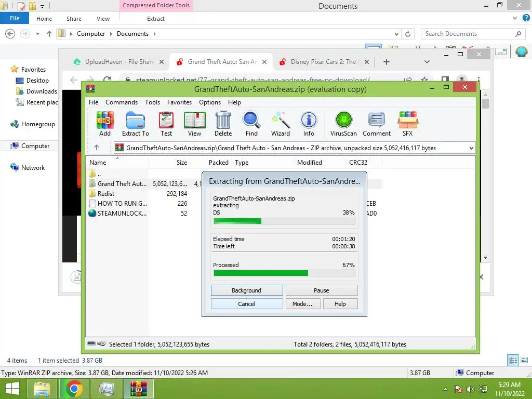
Task: Run the VirusScan icon
Action: pyautogui.click(x=343, y=124)
